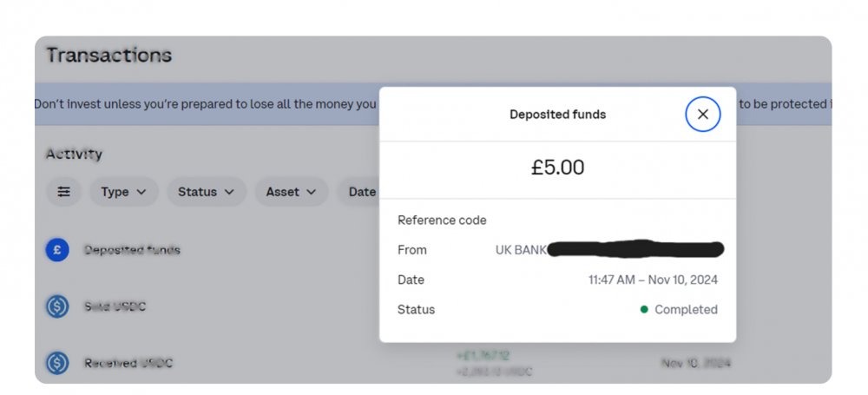Click the 11:47 AM Nov 10 date value
868x395 pixels.
[654, 280]
